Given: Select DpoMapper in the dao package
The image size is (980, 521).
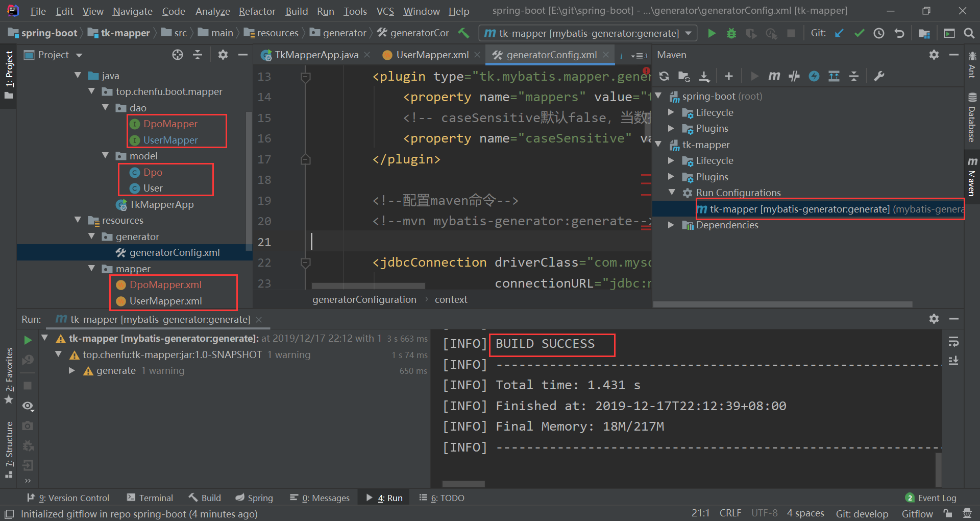Looking at the screenshot, I should [x=170, y=124].
